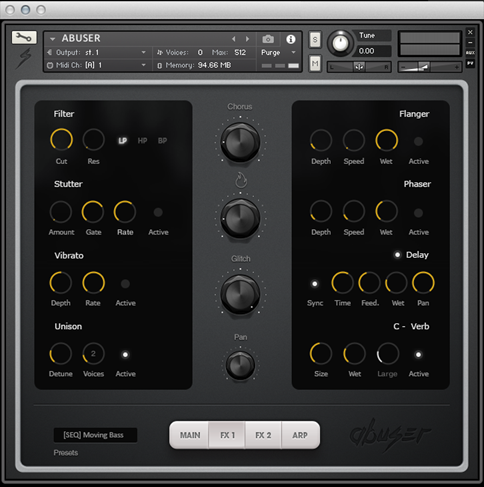Click the Chorus knob

pyautogui.click(x=240, y=142)
